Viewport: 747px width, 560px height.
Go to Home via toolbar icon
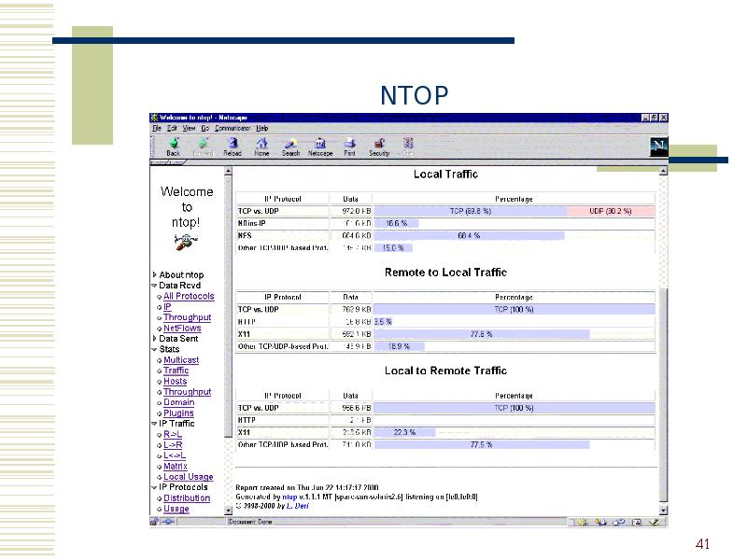coord(261,146)
